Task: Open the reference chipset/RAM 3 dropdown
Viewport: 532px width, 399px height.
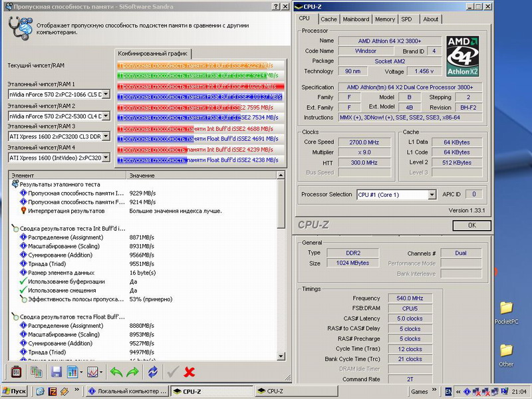Action: pyautogui.click(x=106, y=136)
